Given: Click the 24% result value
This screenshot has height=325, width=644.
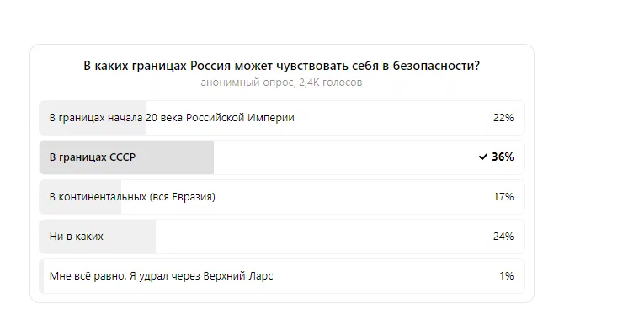Looking at the screenshot, I should [x=503, y=237].
